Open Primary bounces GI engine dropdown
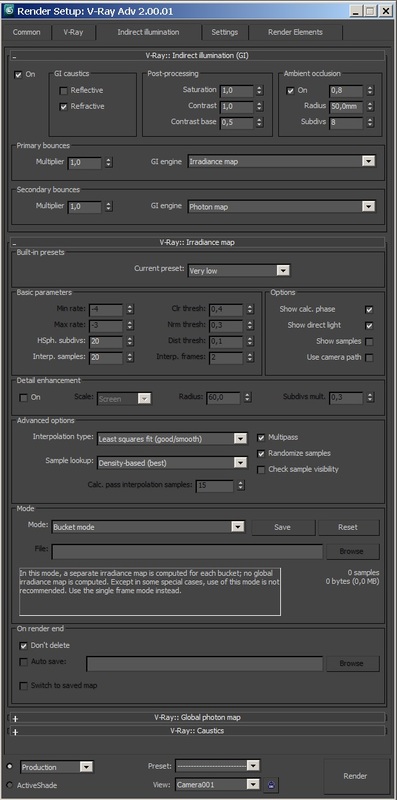 (281, 161)
